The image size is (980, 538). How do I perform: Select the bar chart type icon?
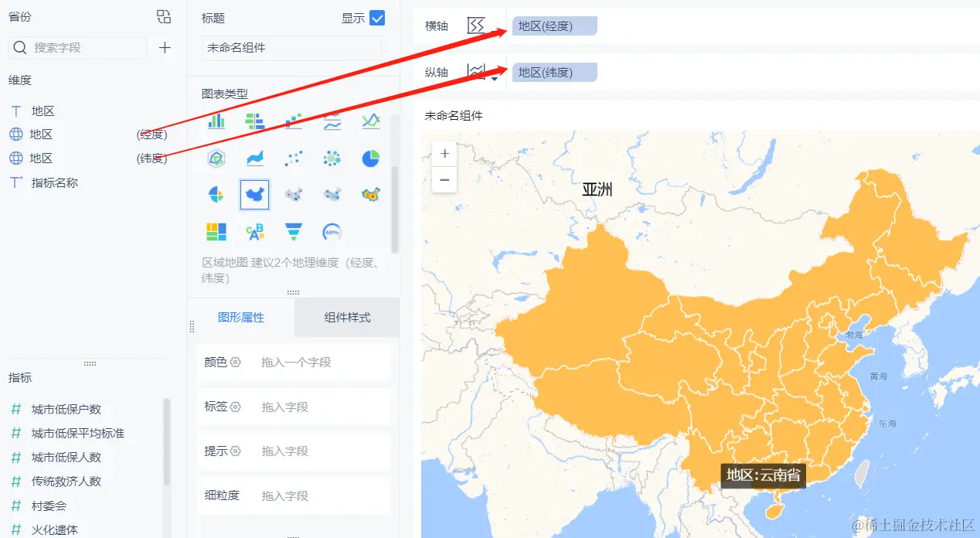[216, 121]
